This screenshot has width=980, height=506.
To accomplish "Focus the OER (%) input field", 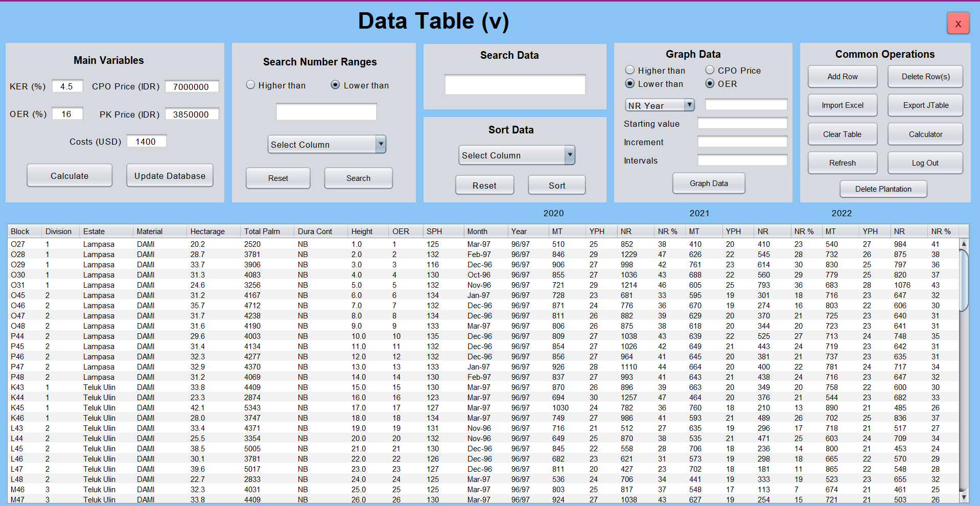I will coord(67,113).
